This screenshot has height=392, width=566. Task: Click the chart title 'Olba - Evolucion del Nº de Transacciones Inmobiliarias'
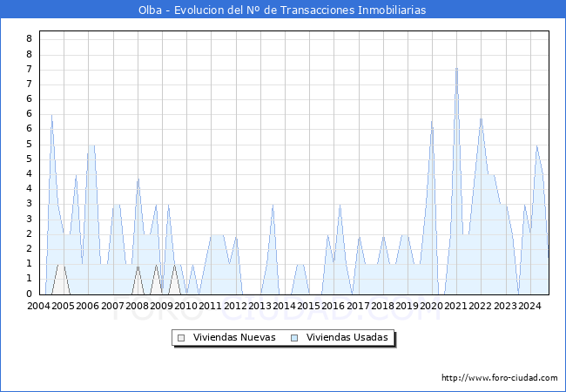click(282, 10)
